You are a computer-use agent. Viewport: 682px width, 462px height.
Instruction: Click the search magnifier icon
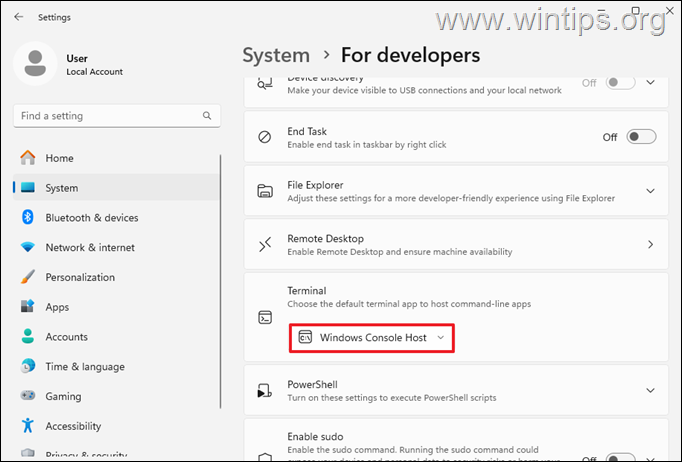coord(207,116)
